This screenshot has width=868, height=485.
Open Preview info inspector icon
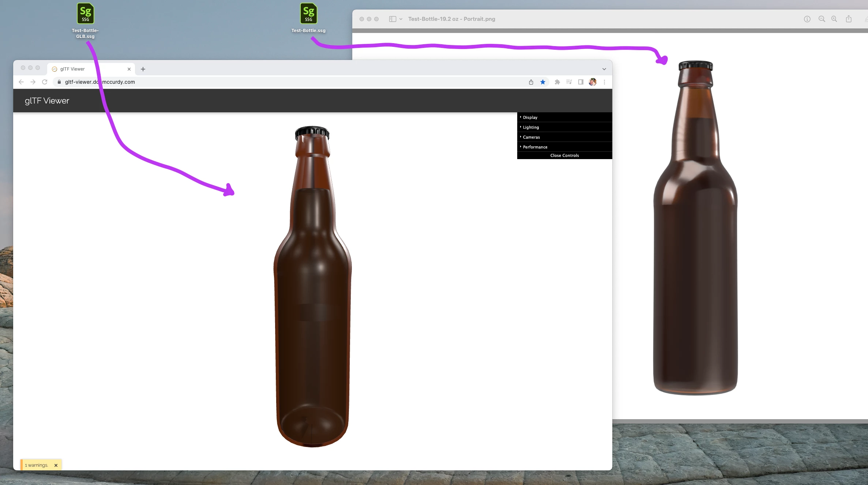click(x=807, y=19)
